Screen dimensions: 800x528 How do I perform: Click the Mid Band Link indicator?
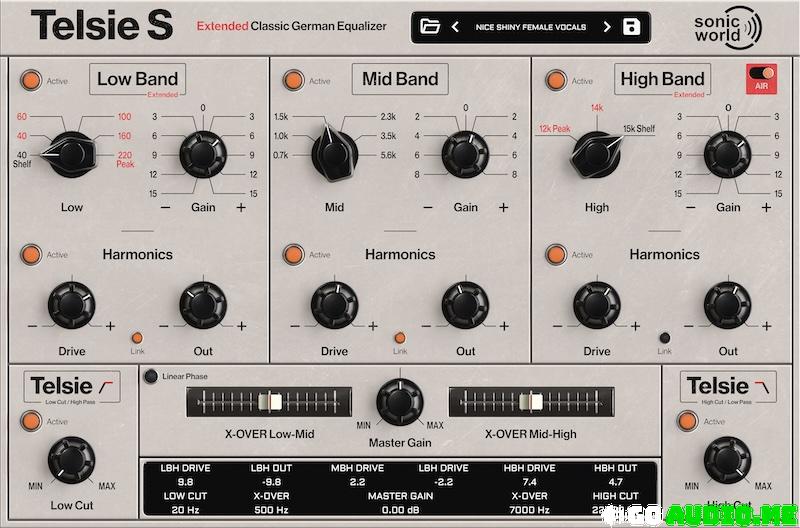[400, 337]
